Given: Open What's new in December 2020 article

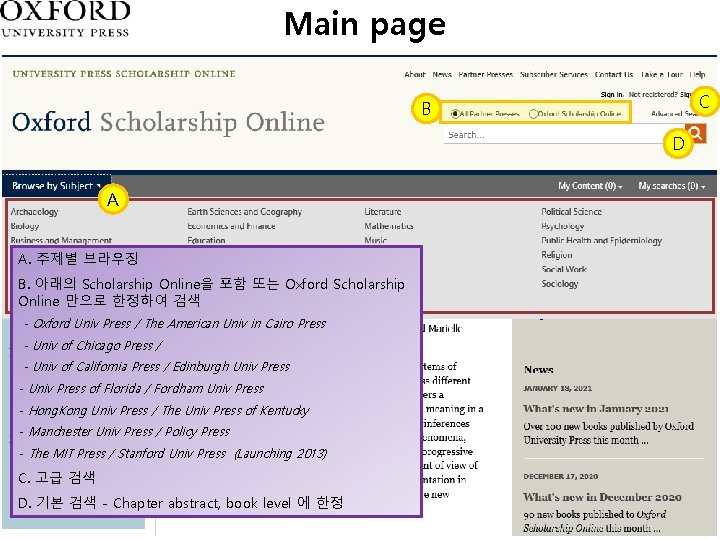Looking at the screenshot, I should point(602,497).
